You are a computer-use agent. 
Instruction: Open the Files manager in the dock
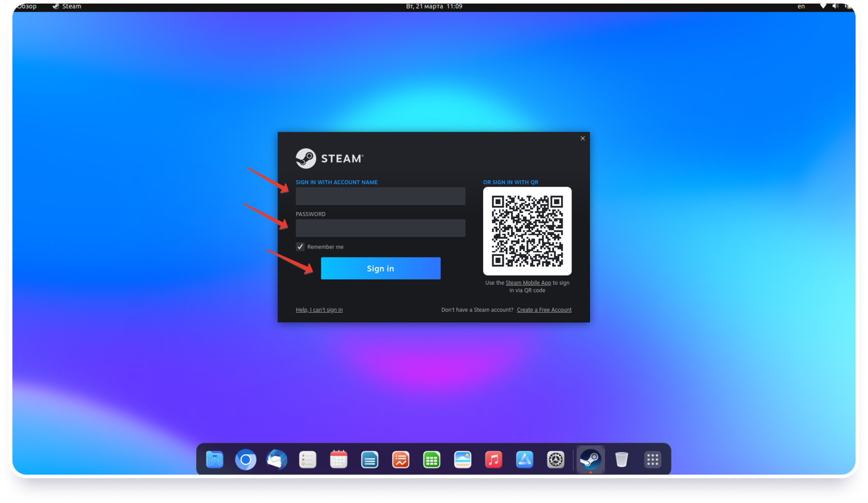[214, 459]
